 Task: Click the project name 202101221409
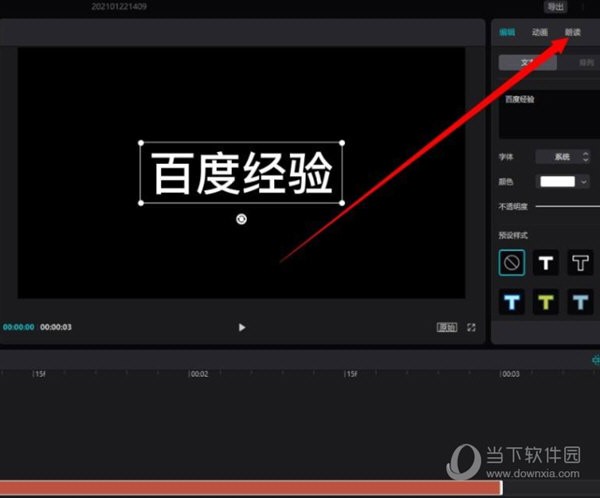(119, 6)
